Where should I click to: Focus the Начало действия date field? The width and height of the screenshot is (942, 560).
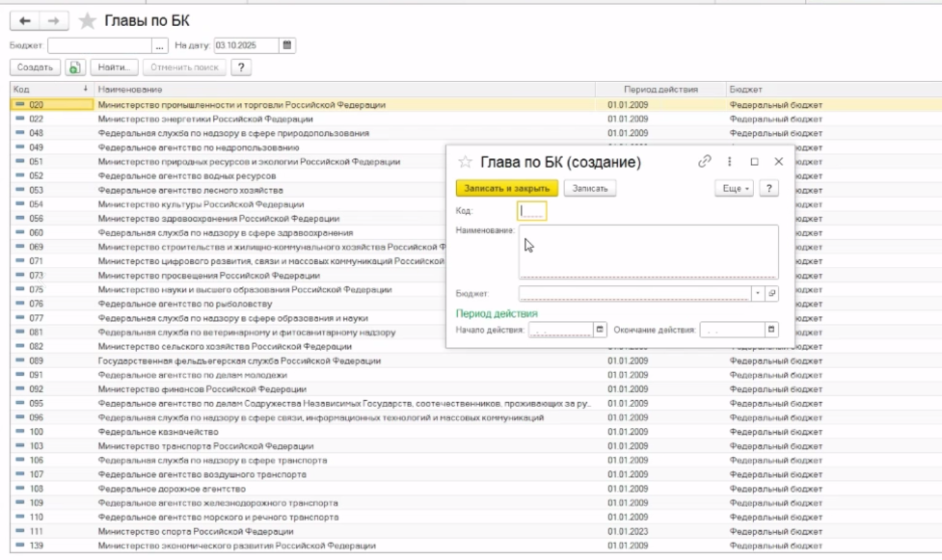pyautogui.click(x=561, y=330)
